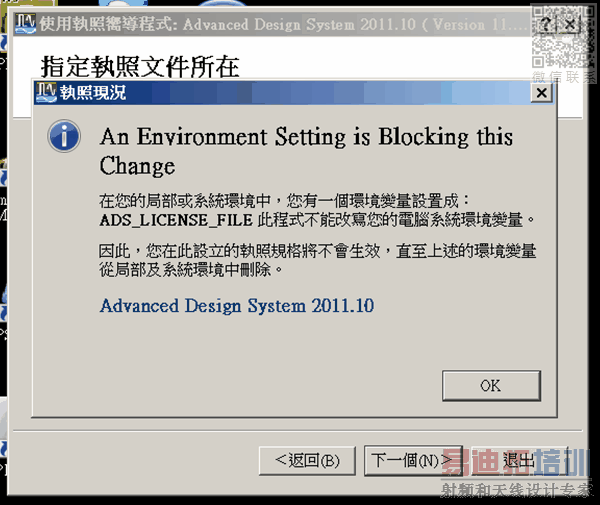The width and height of the screenshot is (600, 505).
Task: Click the 執照現況 dialog title bar
Action: pyautogui.click(x=300, y=93)
